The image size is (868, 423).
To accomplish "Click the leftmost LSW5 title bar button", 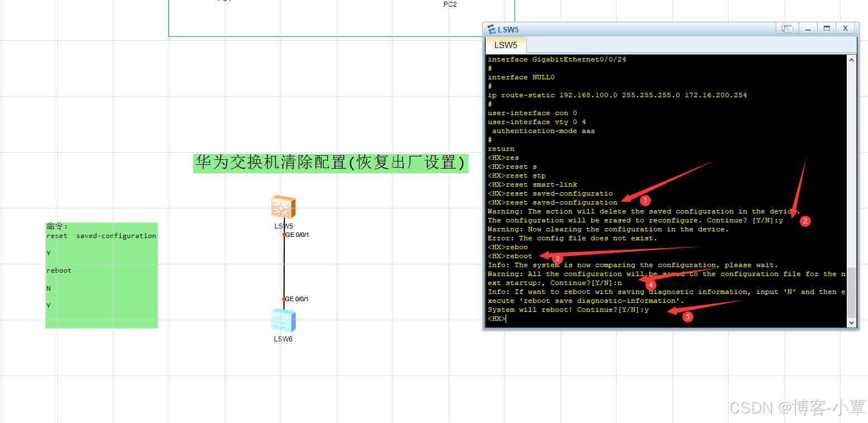I will coord(787,28).
